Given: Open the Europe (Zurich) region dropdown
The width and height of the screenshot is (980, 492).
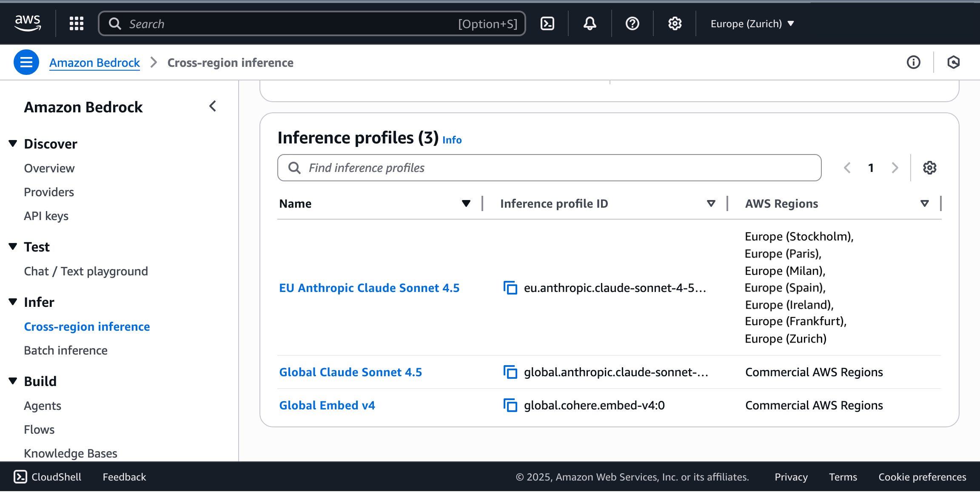Looking at the screenshot, I should pyautogui.click(x=752, y=23).
